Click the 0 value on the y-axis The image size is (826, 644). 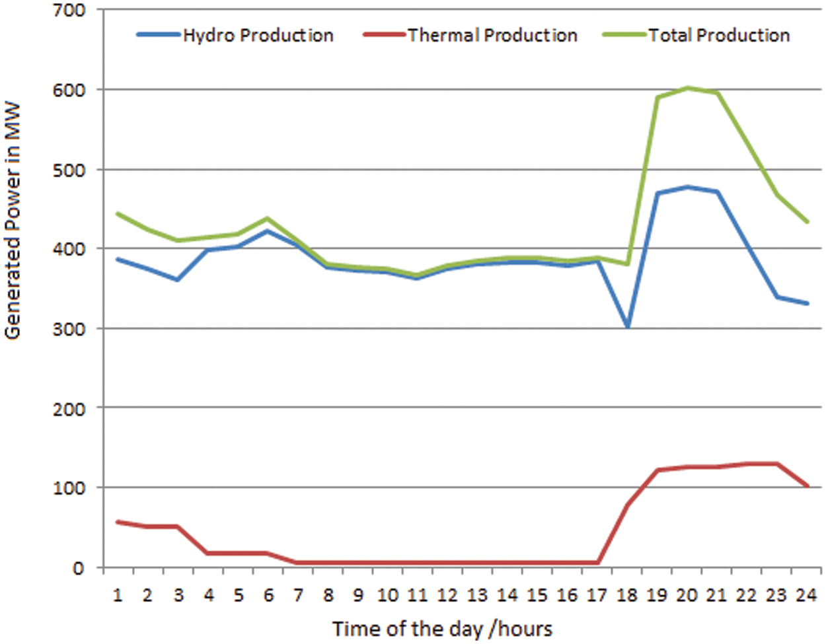click(79, 568)
